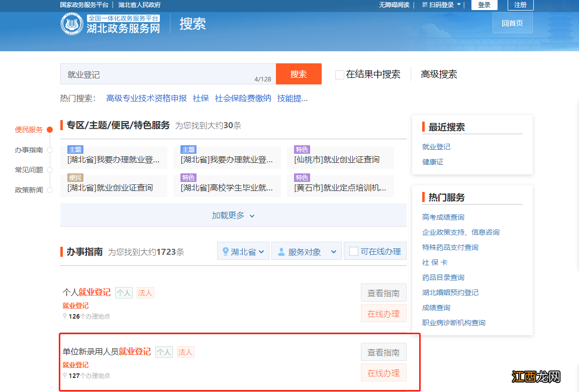Check the 可在线办理 checkbox
Image resolution: width=579 pixels, height=392 pixels.
click(355, 251)
